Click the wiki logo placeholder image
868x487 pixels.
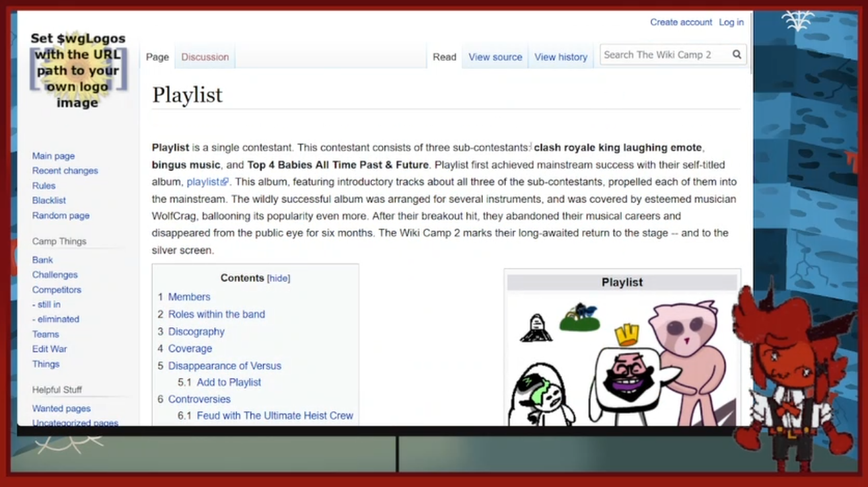[x=77, y=69]
